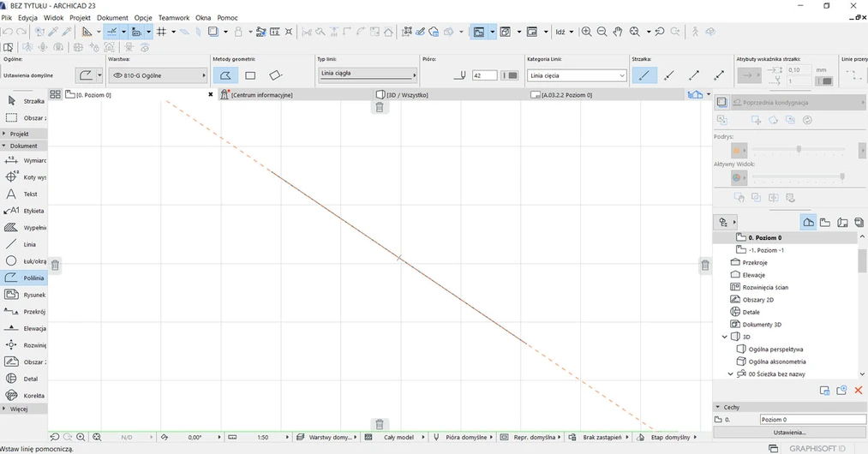Viewport: 868px width, 454px height.
Task: Select the arrowhead at both ends option
Action: click(719, 75)
